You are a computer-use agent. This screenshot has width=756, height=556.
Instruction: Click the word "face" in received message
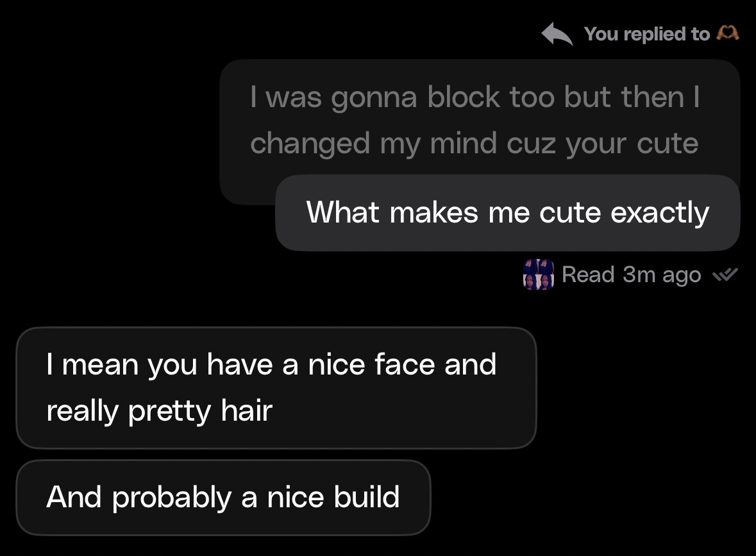405,364
